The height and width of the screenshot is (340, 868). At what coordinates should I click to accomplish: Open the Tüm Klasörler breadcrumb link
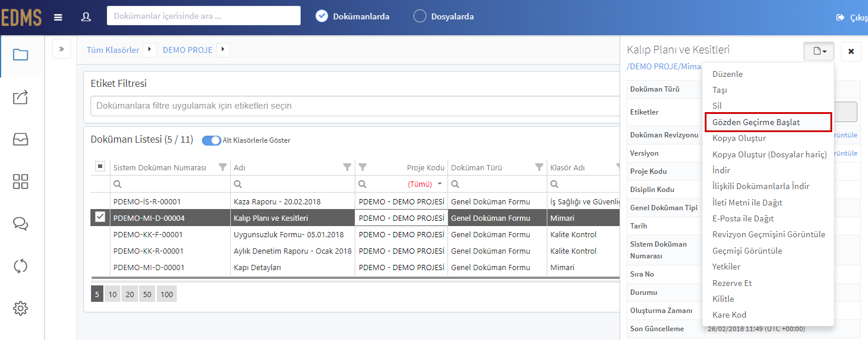pos(113,50)
